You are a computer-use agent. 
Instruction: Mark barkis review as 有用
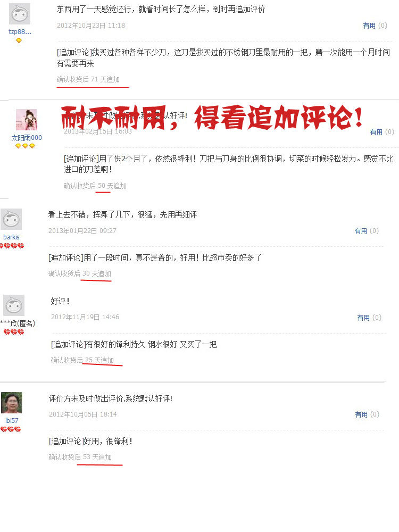(361, 231)
